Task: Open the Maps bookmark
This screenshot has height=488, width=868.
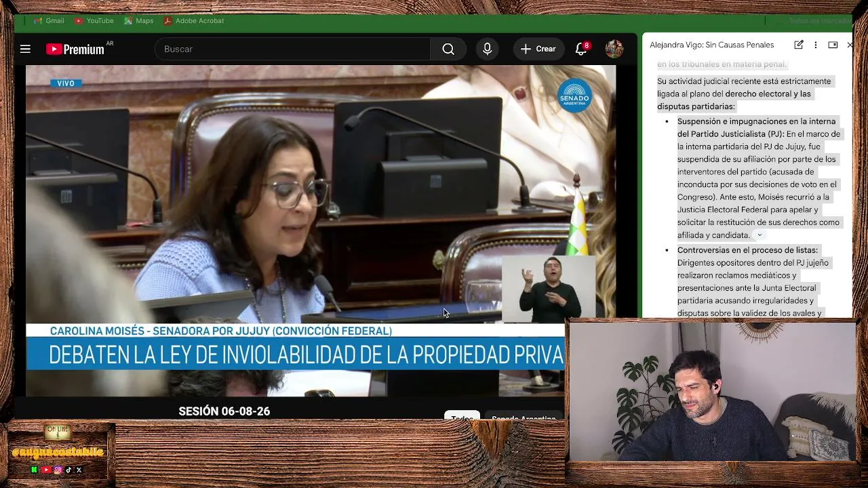Action: 139,20
